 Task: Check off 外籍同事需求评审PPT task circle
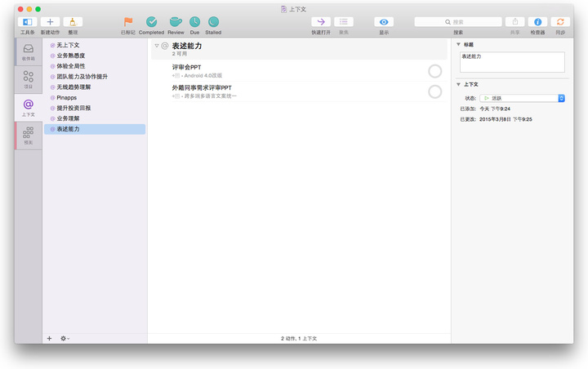(x=434, y=91)
